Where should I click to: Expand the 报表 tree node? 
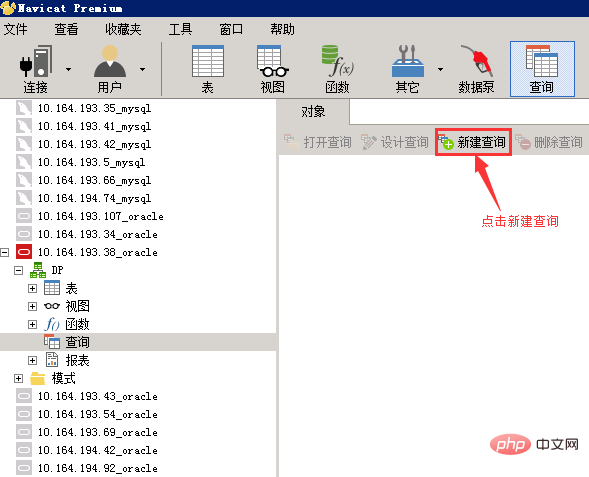pyautogui.click(x=33, y=361)
